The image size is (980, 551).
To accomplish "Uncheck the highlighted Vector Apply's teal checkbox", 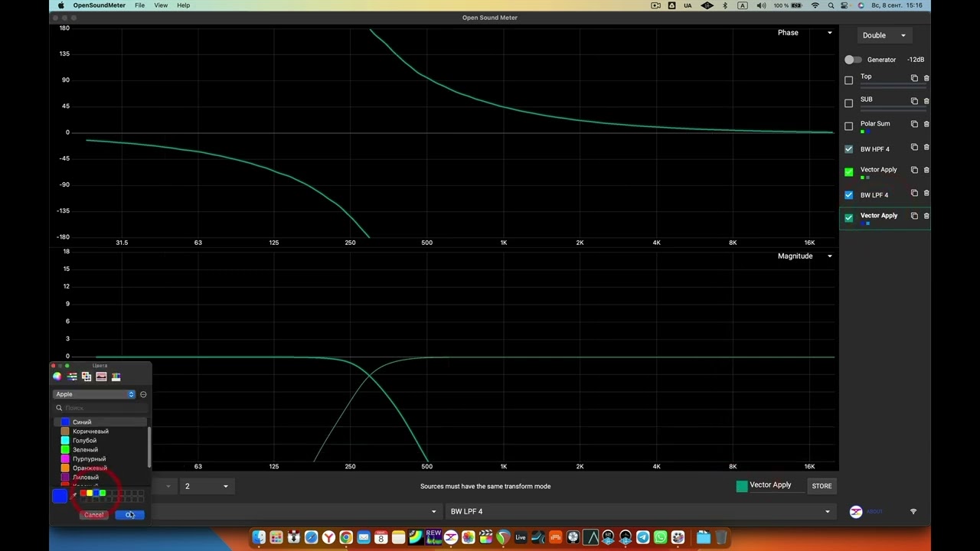I will click(x=848, y=218).
